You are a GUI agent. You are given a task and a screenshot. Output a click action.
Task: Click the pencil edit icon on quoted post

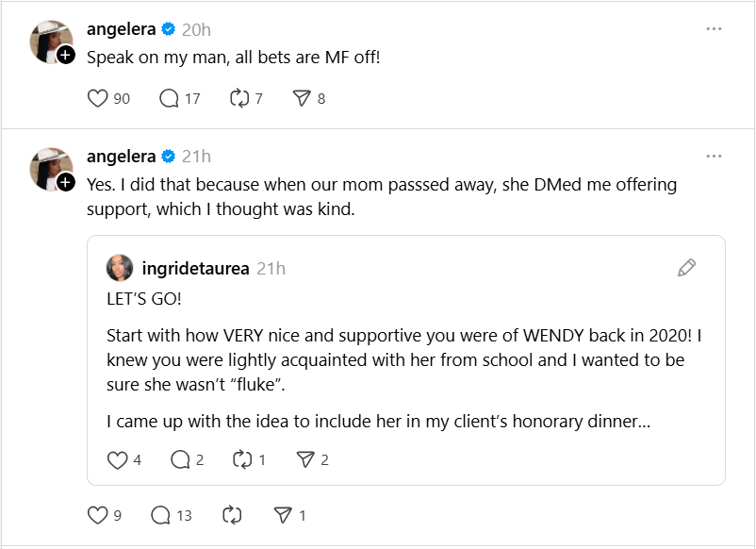pyautogui.click(x=687, y=268)
